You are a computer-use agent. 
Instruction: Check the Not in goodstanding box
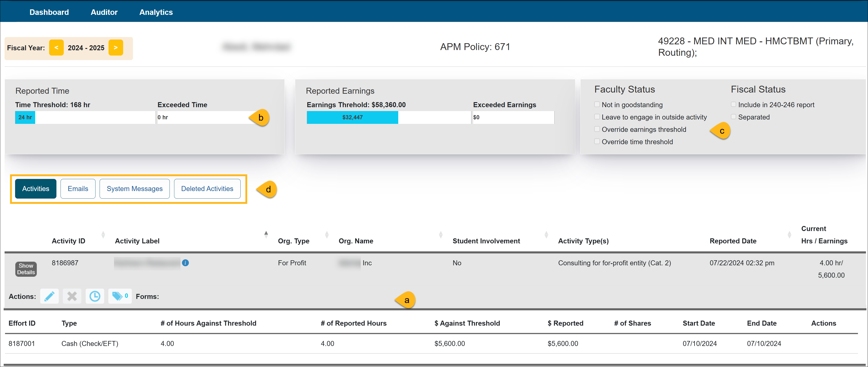pos(597,104)
